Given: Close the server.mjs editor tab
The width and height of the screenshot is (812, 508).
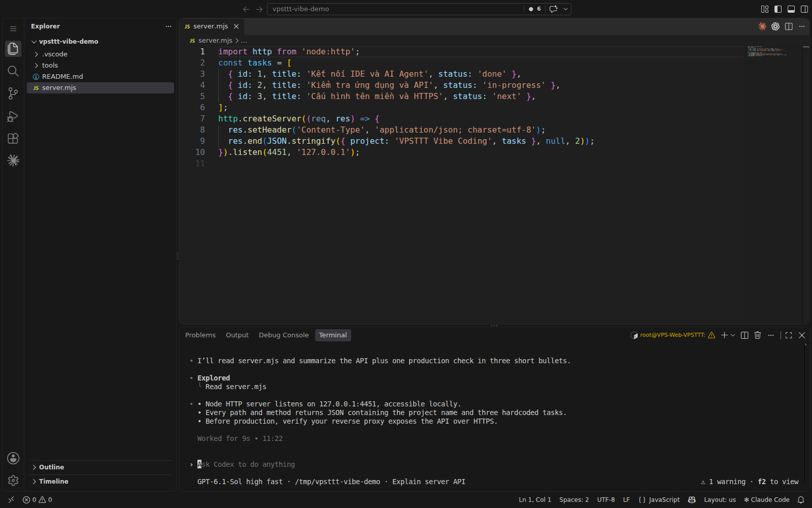Looking at the screenshot, I should point(236,26).
